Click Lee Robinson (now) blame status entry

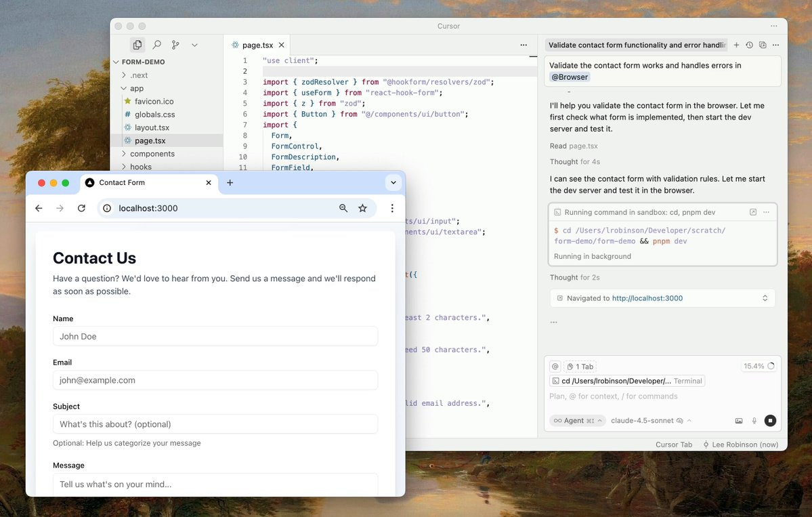(740, 444)
